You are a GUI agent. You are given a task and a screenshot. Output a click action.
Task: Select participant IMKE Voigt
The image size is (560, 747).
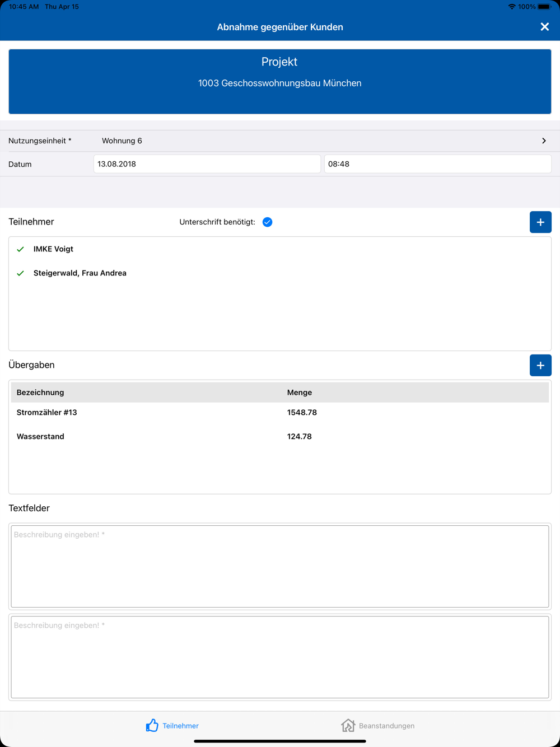tap(53, 249)
